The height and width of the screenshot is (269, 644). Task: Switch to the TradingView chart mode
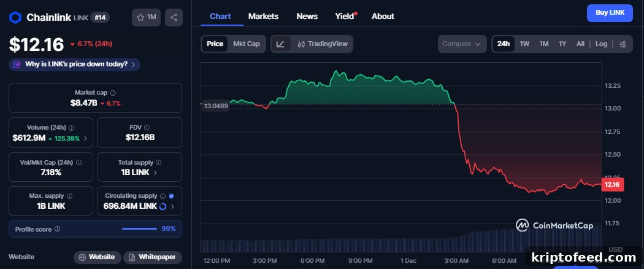(x=323, y=44)
